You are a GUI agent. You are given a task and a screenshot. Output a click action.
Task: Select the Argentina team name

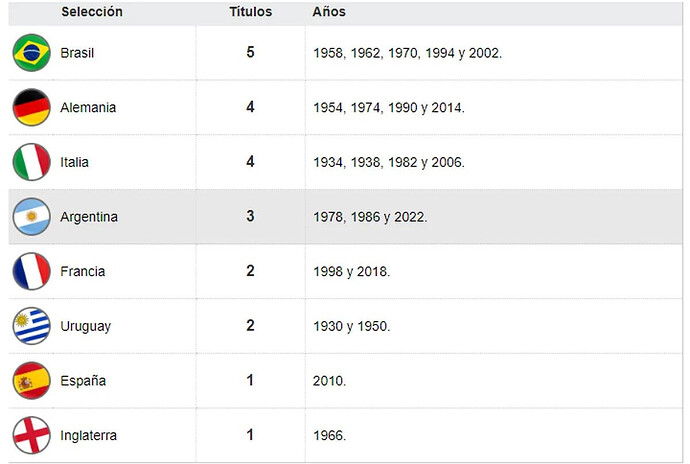[89, 217]
